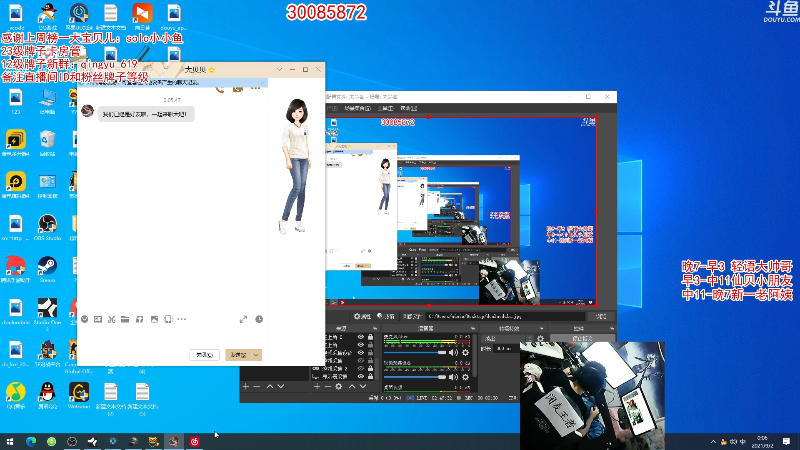Image resolution: width=800 pixels, height=450 pixels.
Task: Open source properties gear under sources list
Action: pos(339,387)
